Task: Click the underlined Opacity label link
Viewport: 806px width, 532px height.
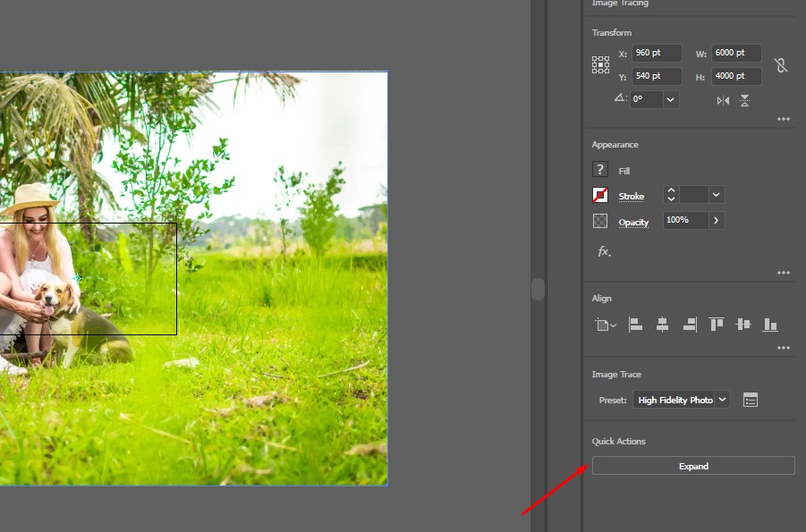Action: coord(634,222)
